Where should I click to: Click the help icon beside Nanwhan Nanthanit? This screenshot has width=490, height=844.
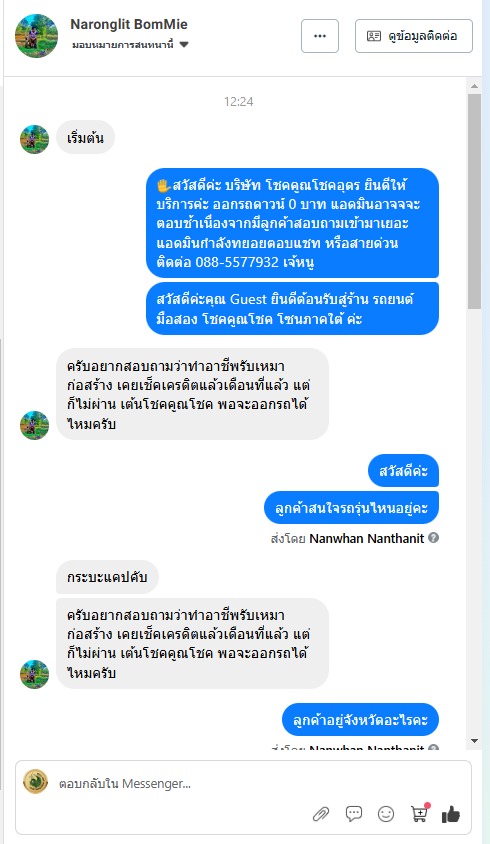click(x=433, y=538)
